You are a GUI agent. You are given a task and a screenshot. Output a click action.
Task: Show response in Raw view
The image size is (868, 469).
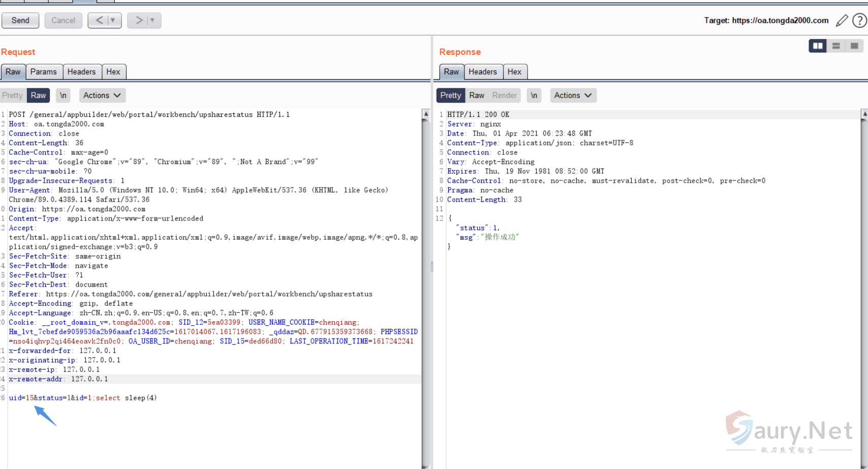476,96
